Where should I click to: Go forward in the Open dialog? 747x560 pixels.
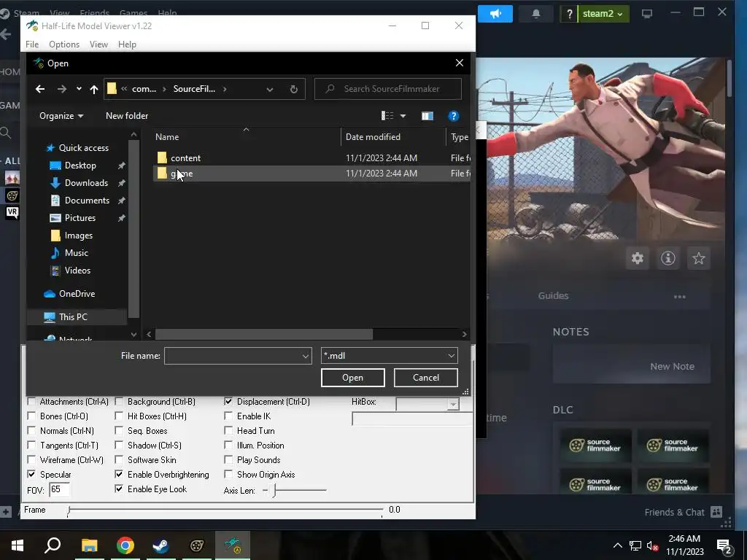tap(61, 89)
